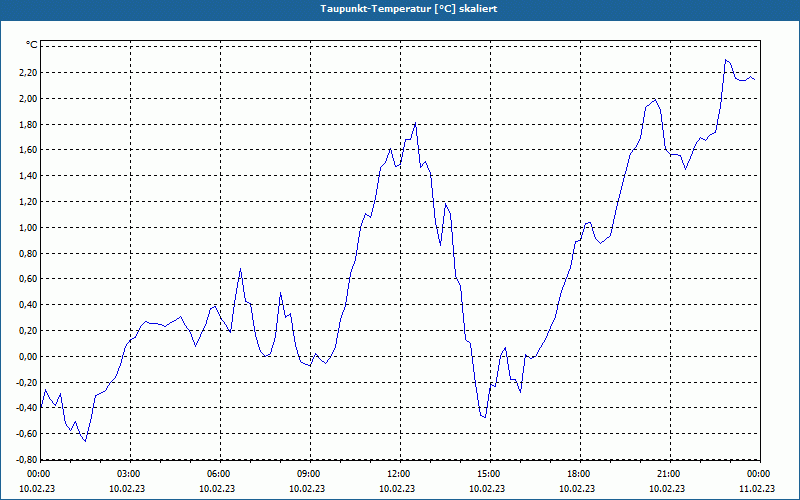
Task: Click the '11.02.23' date label
Action: coord(757,489)
